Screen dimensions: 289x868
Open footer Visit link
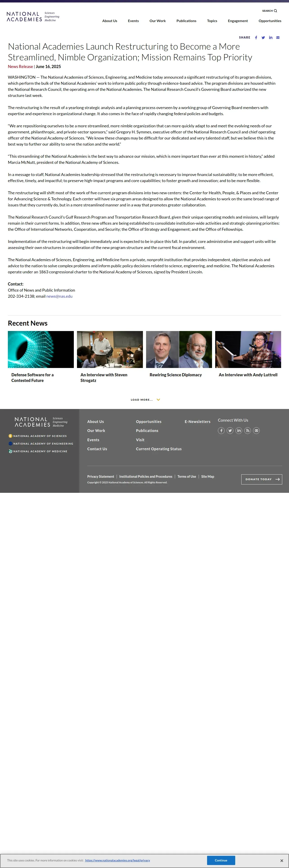[x=140, y=440]
